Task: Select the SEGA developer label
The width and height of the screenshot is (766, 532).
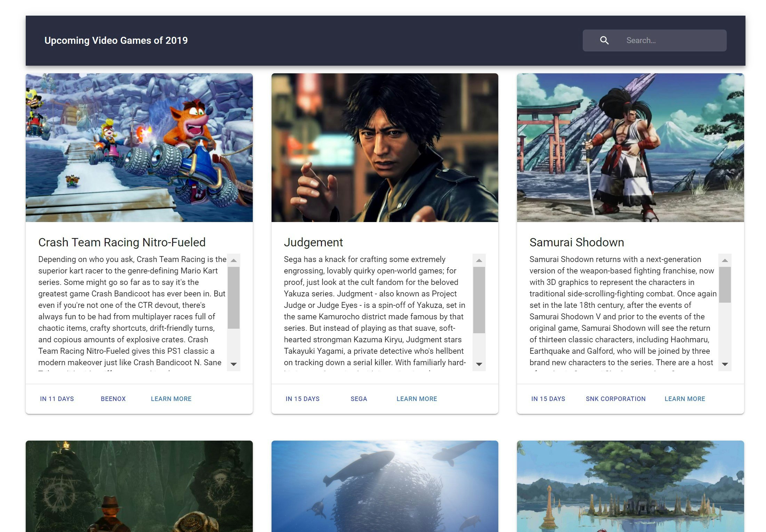Action: 359,399
